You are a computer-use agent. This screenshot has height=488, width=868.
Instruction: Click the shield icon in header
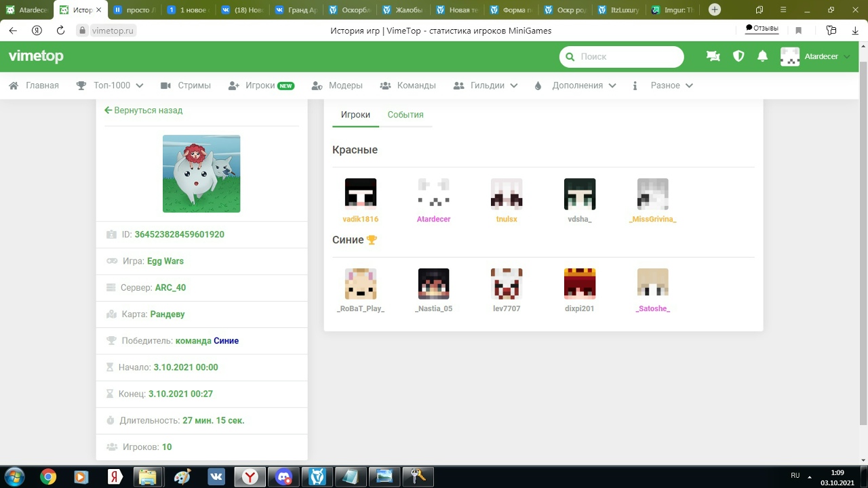pos(738,57)
